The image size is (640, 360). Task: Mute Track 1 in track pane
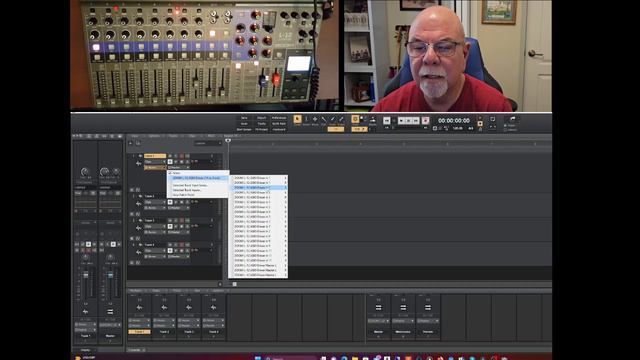coord(170,156)
